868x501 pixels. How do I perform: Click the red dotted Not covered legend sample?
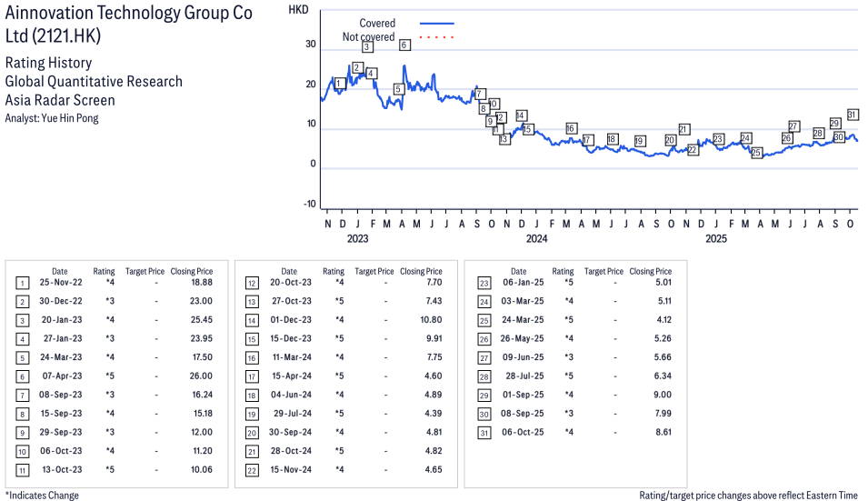pyautogui.click(x=436, y=37)
